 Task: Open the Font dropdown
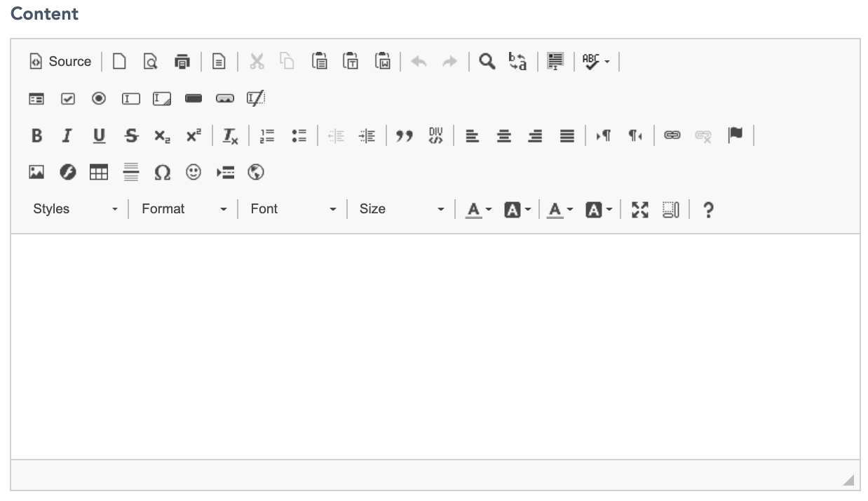[x=293, y=209]
